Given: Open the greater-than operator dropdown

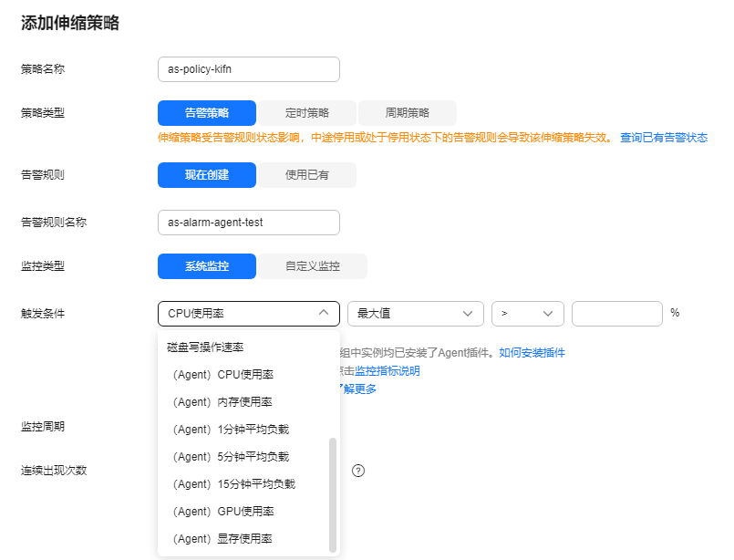Looking at the screenshot, I should [x=527, y=314].
